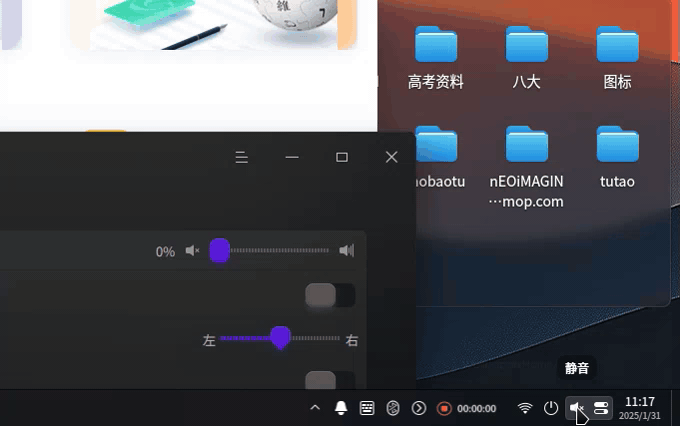Click the red screen-record stop button
Screen dimensions: 680x426
(x=444, y=408)
